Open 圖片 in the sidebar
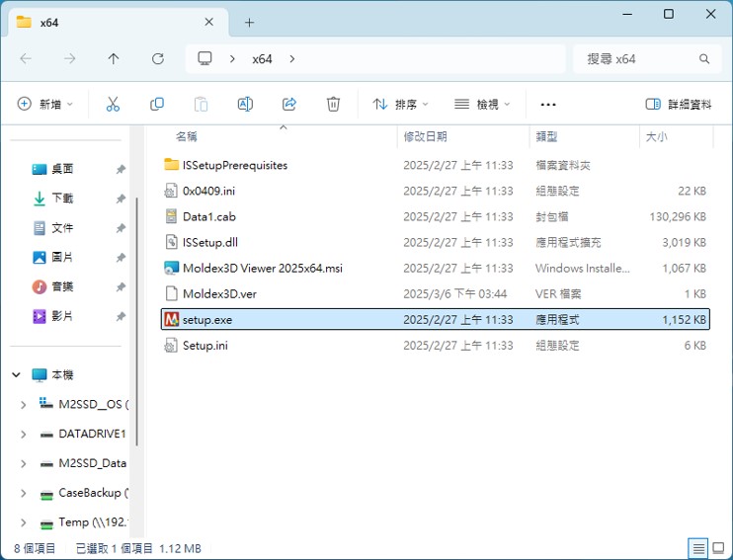 click(x=62, y=257)
